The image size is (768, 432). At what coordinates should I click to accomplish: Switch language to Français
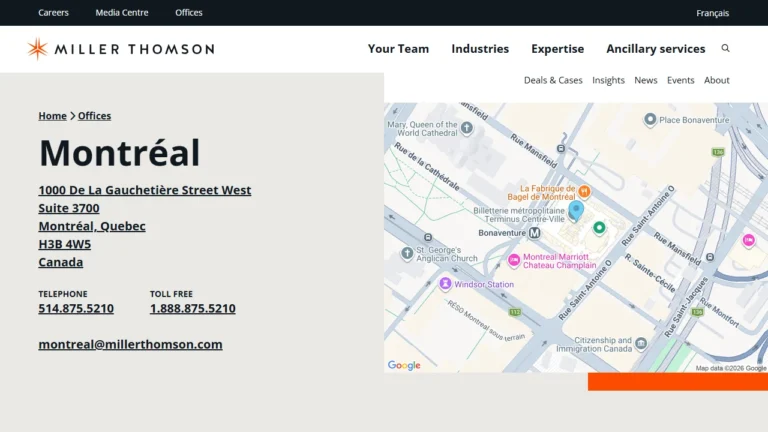713,13
